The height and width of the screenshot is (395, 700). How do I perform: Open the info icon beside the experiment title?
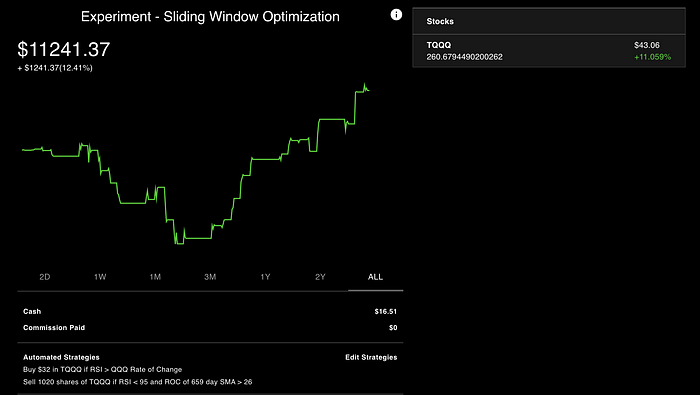[x=396, y=15]
